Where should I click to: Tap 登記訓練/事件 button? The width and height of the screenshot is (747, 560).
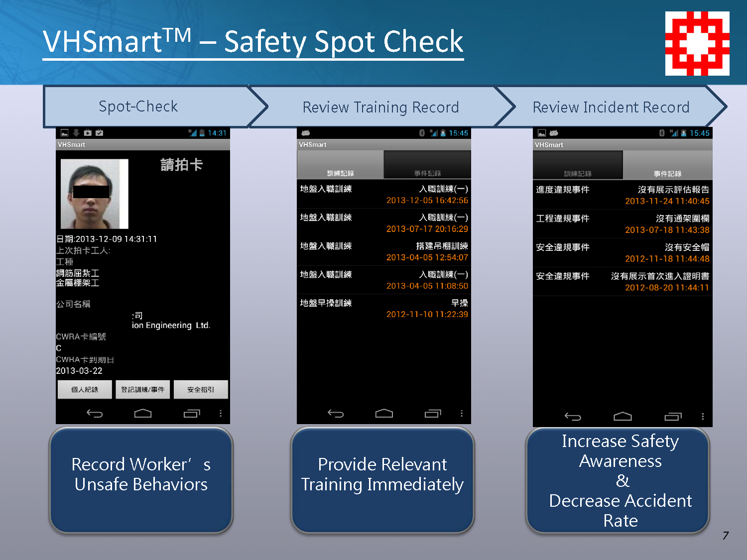pos(143,389)
